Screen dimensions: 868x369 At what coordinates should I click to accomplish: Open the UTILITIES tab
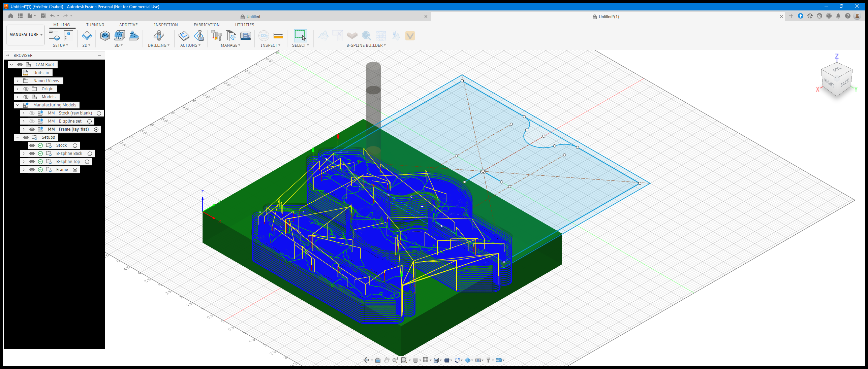(x=245, y=25)
